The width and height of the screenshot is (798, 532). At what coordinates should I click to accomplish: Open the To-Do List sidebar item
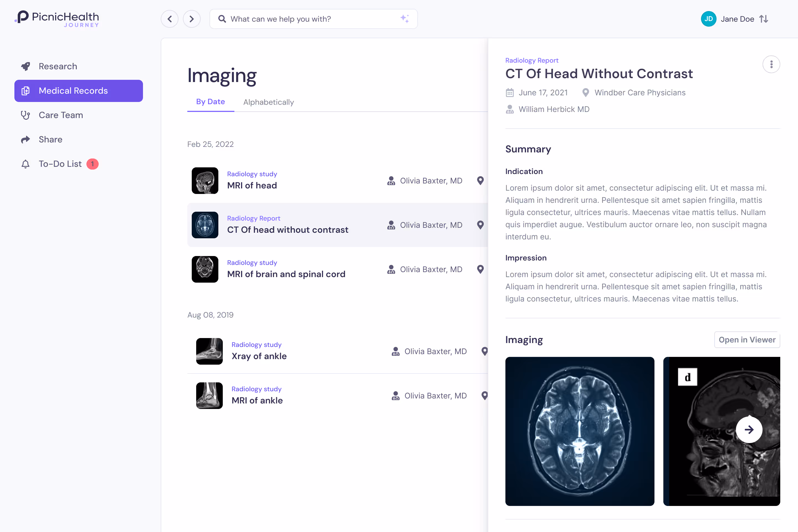60,164
